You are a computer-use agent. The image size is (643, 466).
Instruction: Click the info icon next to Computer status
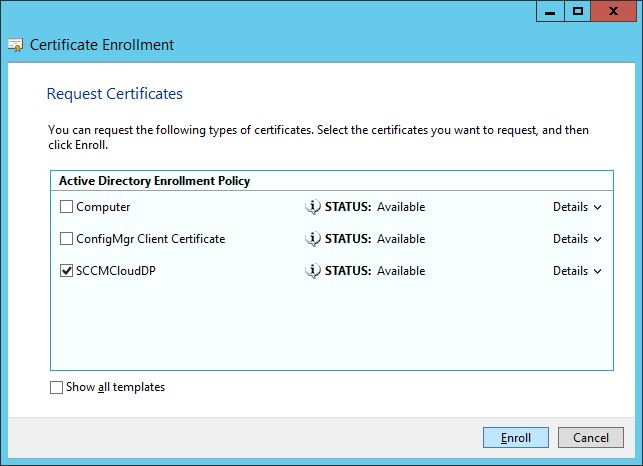pos(312,207)
